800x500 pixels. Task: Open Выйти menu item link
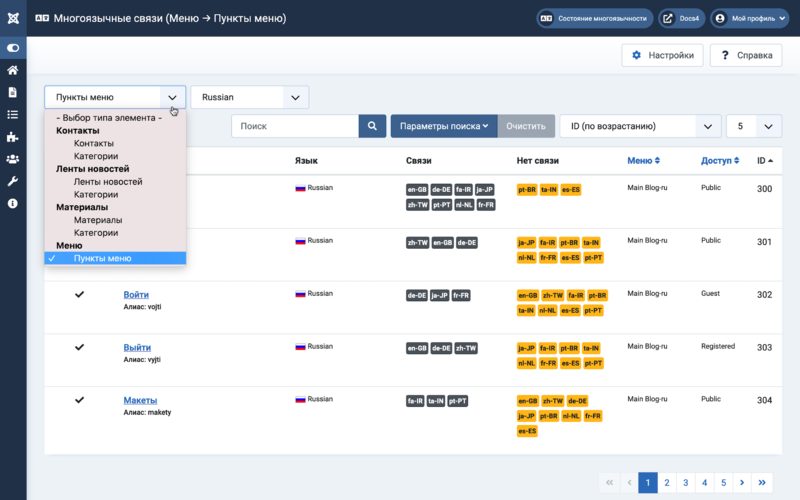pyautogui.click(x=137, y=348)
